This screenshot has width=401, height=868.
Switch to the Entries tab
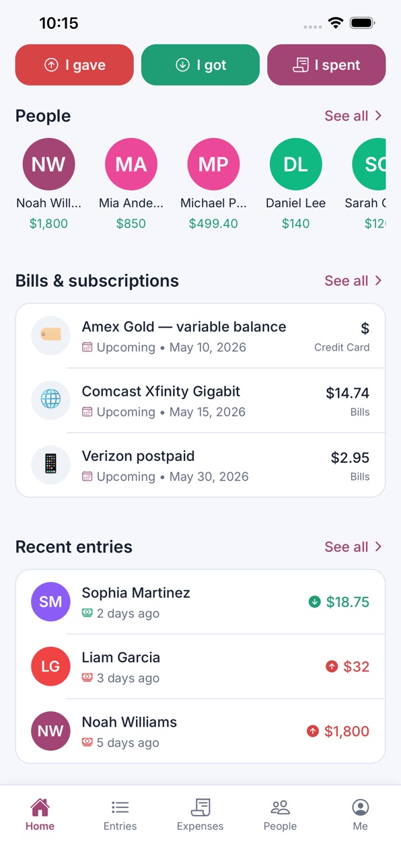(x=120, y=815)
